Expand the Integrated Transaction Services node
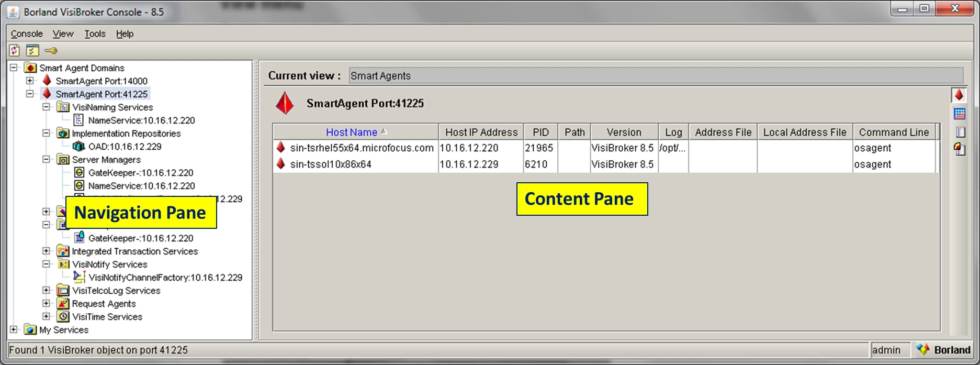980x365 pixels. [x=46, y=251]
